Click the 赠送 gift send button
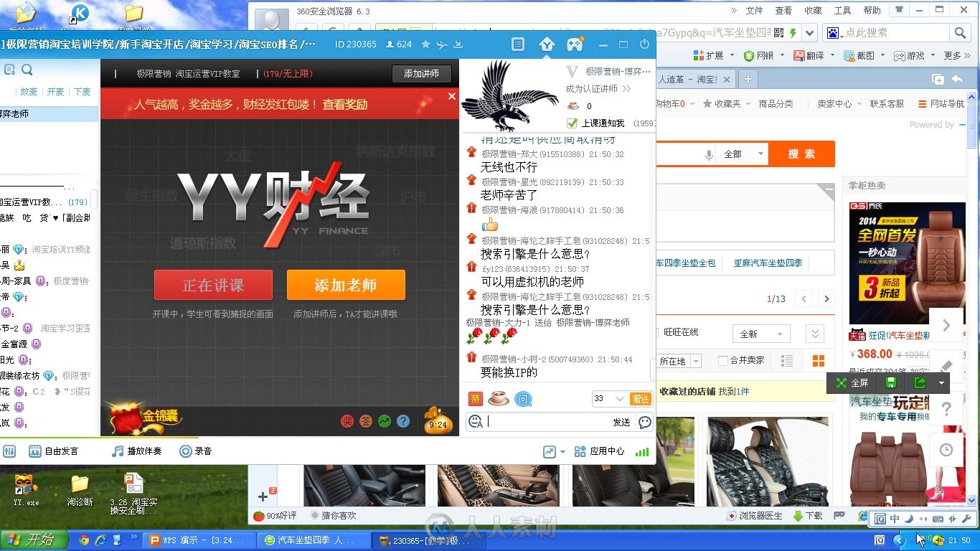 point(640,399)
